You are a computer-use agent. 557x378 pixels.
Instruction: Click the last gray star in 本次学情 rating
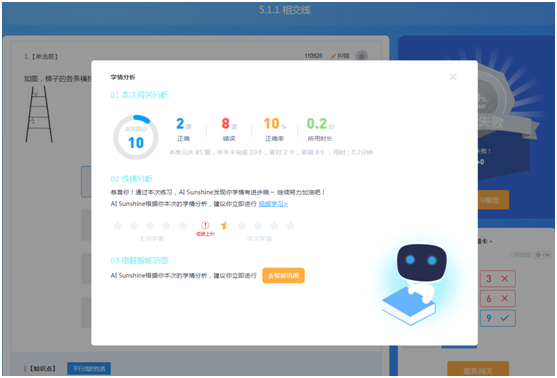point(291,225)
